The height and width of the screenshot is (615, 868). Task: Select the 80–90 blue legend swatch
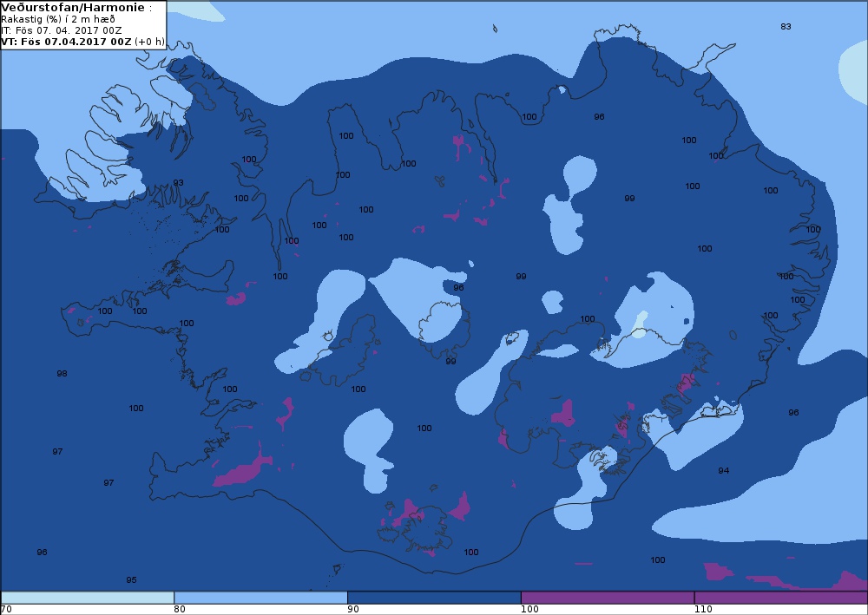(x=260, y=598)
